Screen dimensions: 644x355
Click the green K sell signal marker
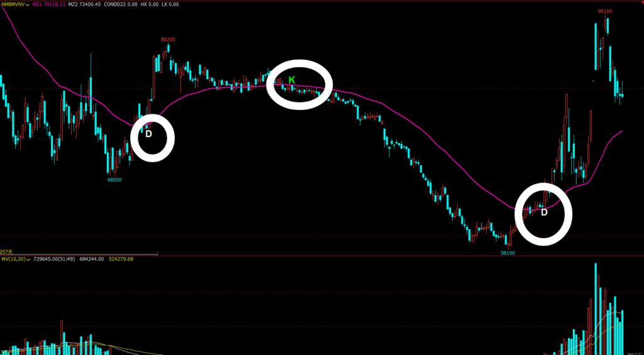point(292,80)
